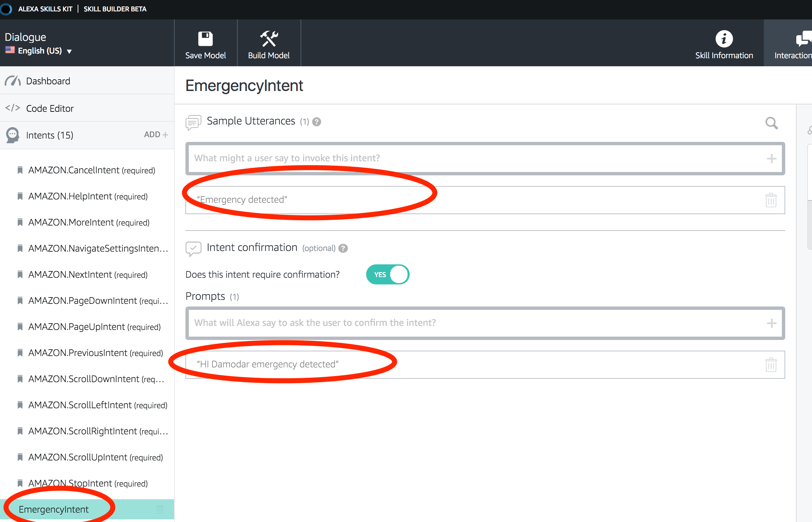This screenshot has width=812, height=522.
Task: Click the Dashboard gauge icon
Action: (12, 81)
